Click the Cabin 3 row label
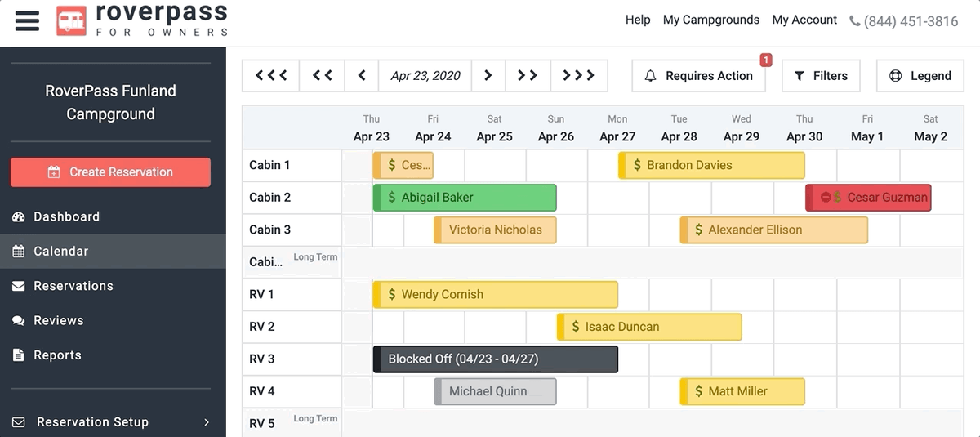The height and width of the screenshot is (437, 980). pyautogui.click(x=269, y=230)
